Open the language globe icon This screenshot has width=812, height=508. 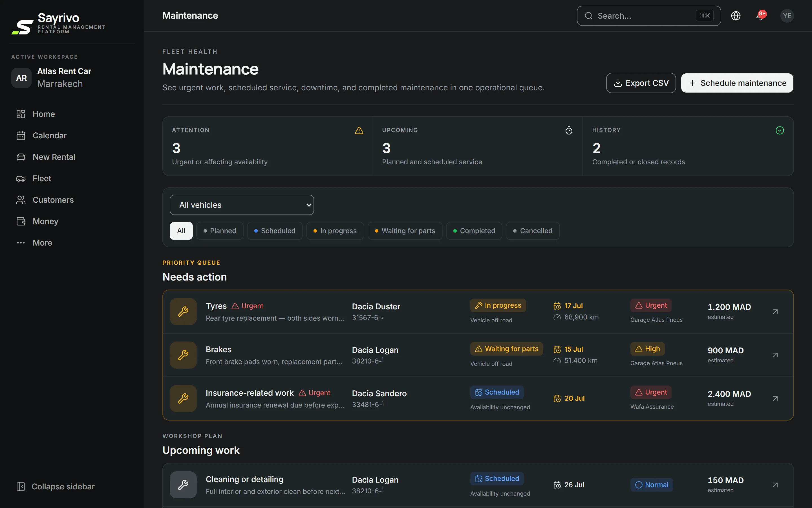pyautogui.click(x=736, y=16)
